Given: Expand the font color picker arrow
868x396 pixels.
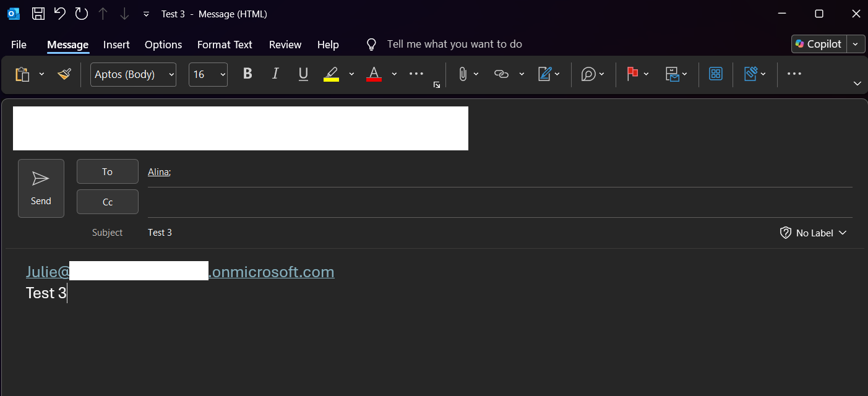Looking at the screenshot, I should click(394, 74).
